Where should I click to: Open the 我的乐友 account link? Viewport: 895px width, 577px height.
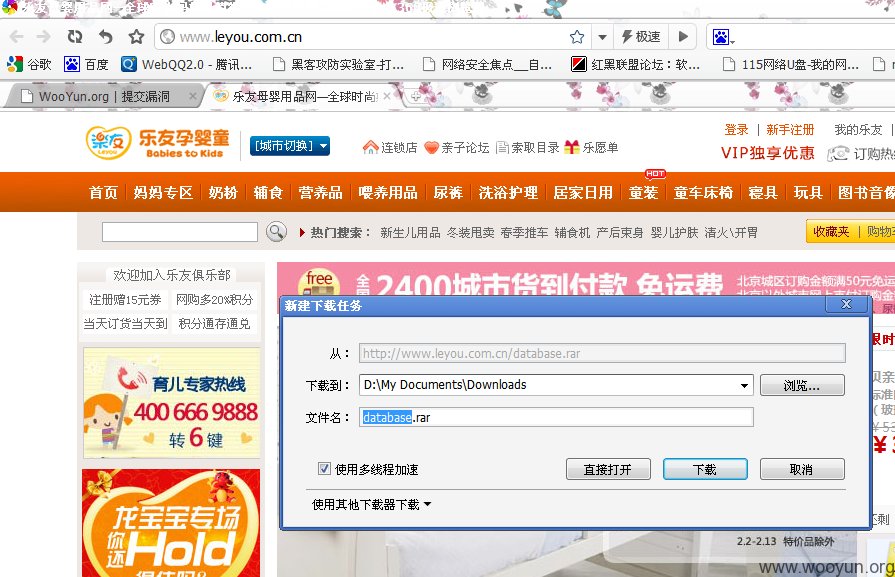point(858,130)
